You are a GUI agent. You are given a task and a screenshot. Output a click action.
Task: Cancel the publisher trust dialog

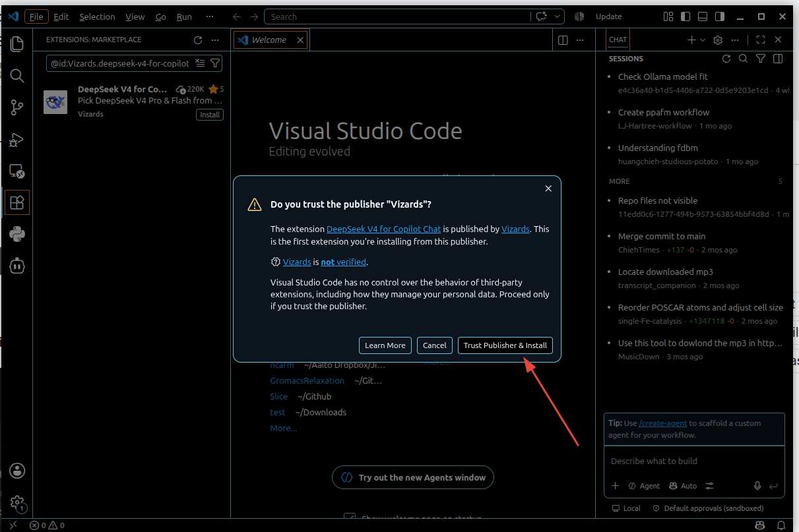pyautogui.click(x=435, y=345)
